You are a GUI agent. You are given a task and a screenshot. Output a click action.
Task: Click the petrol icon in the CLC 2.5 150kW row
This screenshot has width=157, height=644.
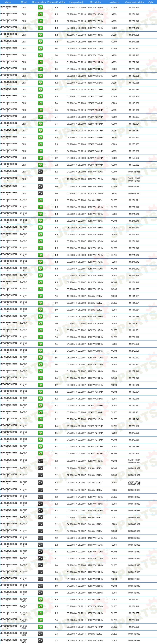click(40, 620)
